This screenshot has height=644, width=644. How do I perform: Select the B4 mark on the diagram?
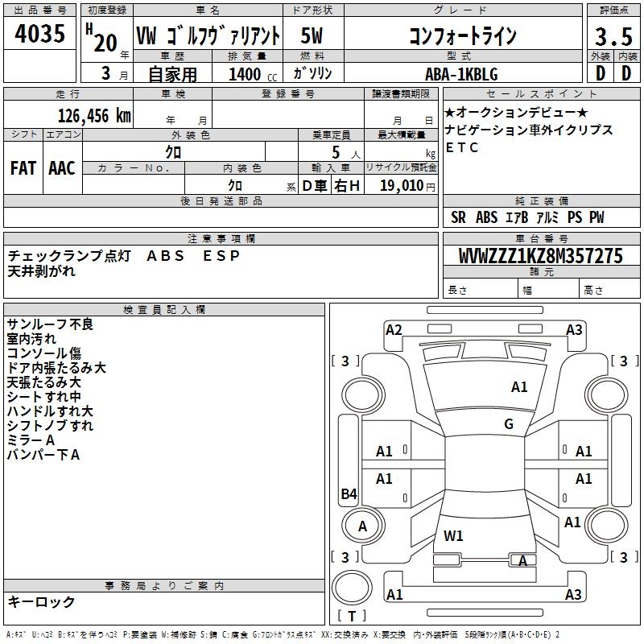click(x=349, y=493)
